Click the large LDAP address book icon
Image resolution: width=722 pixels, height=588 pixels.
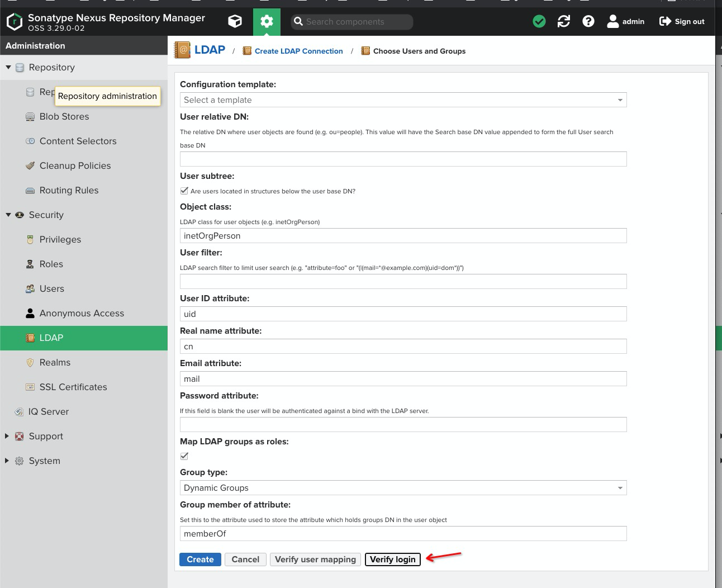click(182, 50)
